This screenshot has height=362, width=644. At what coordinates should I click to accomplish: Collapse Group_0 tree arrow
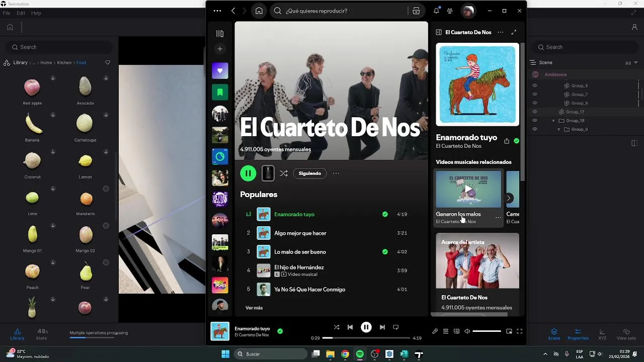[x=558, y=129]
